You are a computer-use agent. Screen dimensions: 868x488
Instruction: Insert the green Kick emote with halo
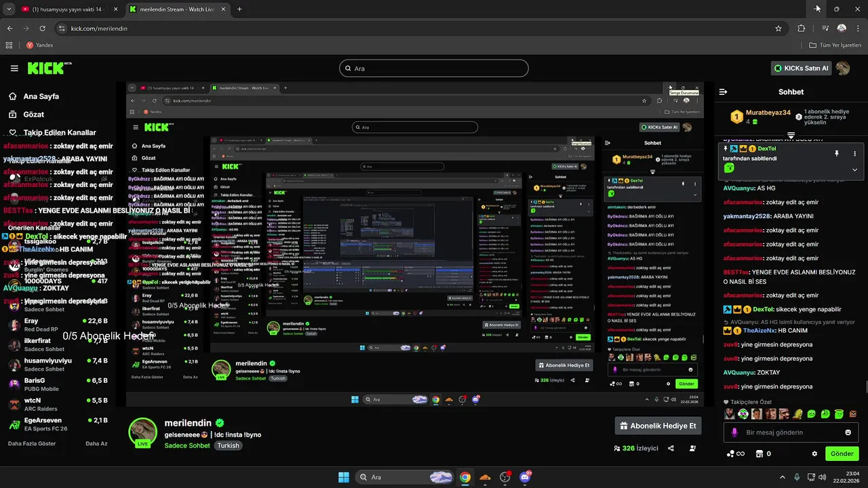(839, 414)
